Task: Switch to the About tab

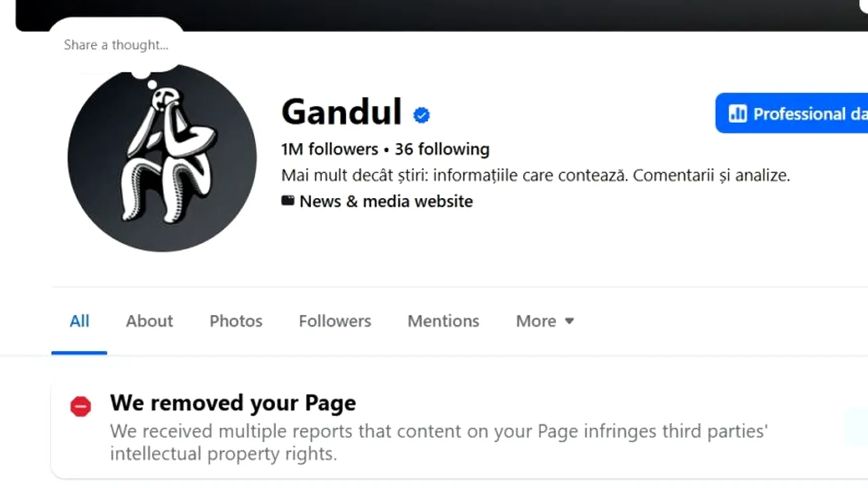Action: [149, 321]
